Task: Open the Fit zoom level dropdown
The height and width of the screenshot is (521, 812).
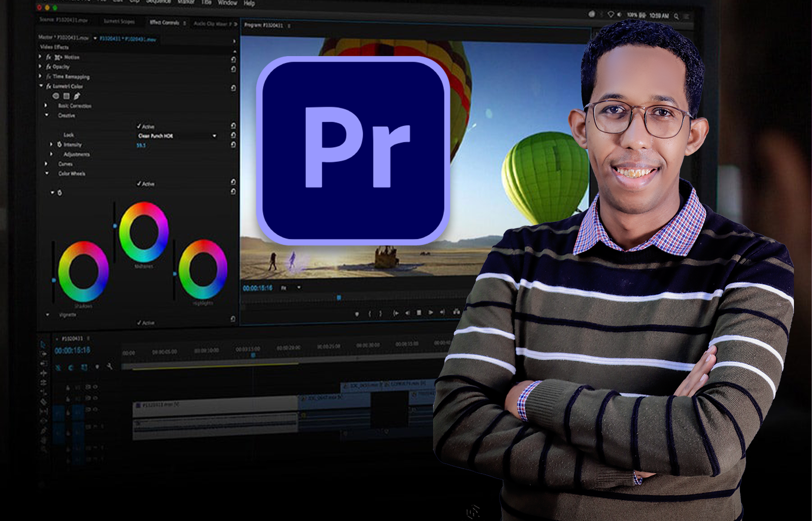Action: pyautogui.click(x=291, y=288)
